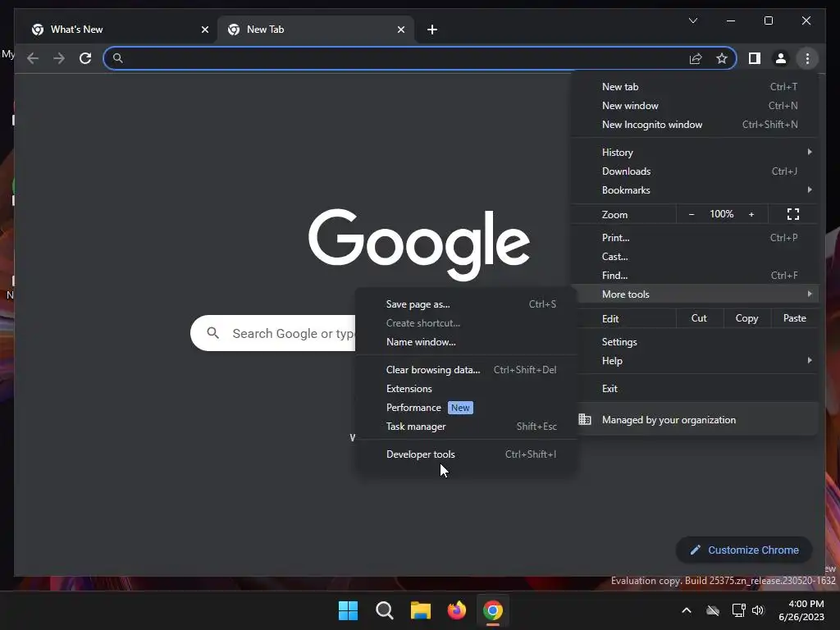Switch to the What's New tab
Screen dimensions: 840x630
point(120,30)
